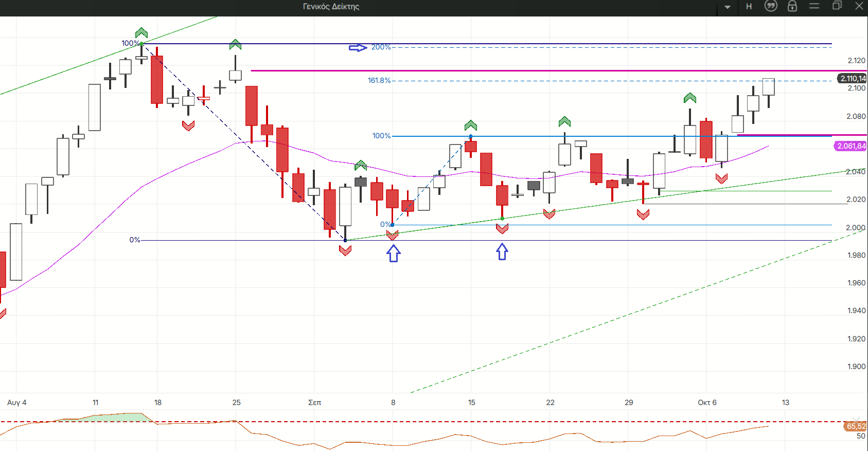The width and height of the screenshot is (868, 451).
Task: Toggle the chart lock icon
Action: click(x=792, y=6)
